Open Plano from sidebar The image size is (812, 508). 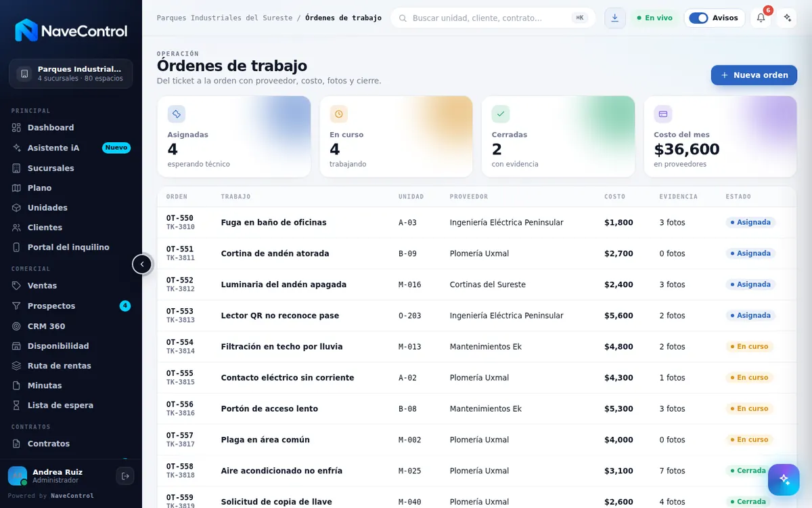[x=71, y=188]
